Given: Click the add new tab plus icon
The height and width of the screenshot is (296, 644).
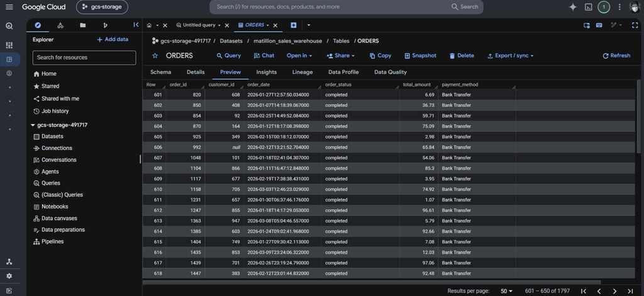Looking at the screenshot, I should click(x=293, y=25).
